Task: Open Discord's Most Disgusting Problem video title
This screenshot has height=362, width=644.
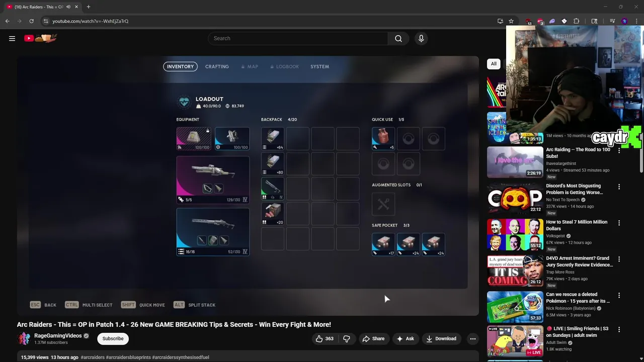Action: pyautogui.click(x=575, y=189)
